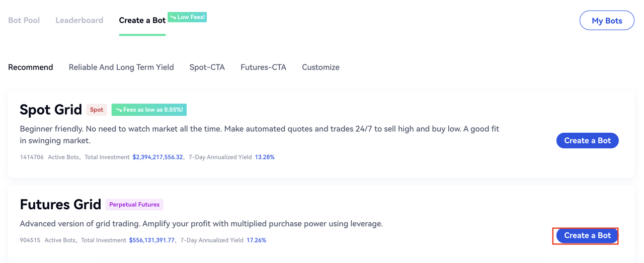Open the Leaderboard tab

tap(79, 20)
